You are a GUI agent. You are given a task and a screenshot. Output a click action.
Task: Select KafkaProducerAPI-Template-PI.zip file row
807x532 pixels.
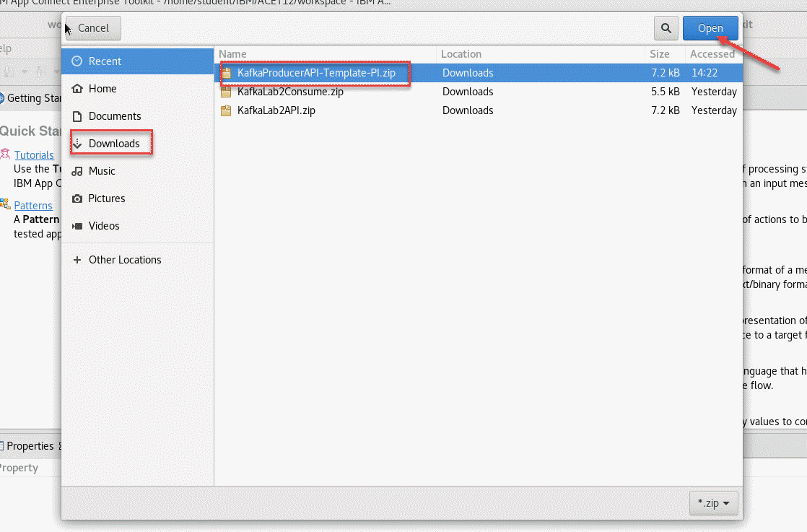point(321,73)
